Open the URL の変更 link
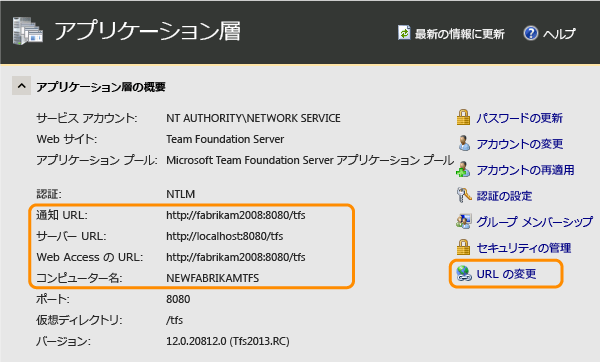600x362 pixels. pyautogui.click(x=506, y=274)
